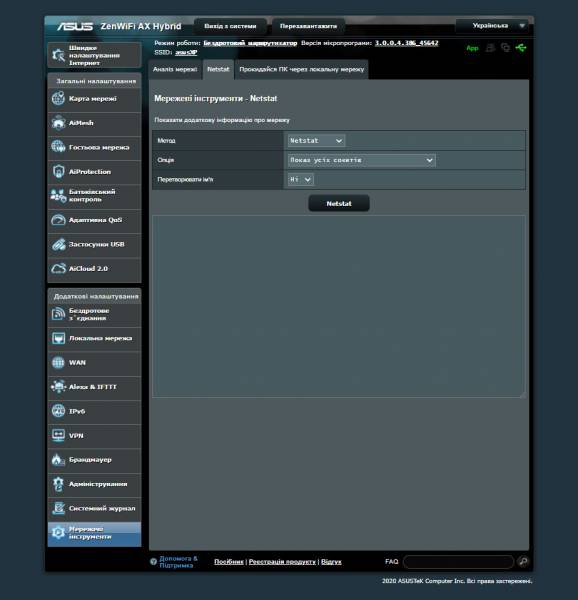This screenshot has height=600, width=578.
Task: Open the Посібник manual link
Action: pos(229,561)
